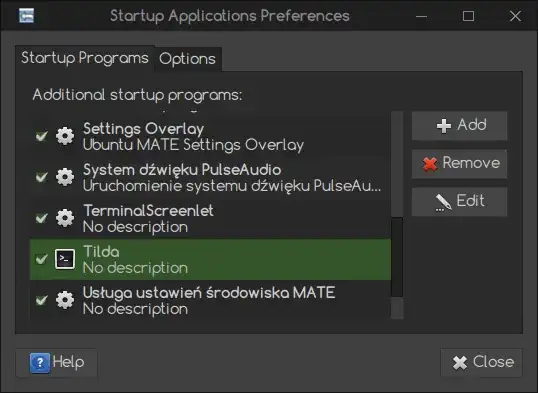The width and height of the screenshot is (538, 393).
Task: Maximize the Startup Applications Preferences window
Action: coord(468,16)
